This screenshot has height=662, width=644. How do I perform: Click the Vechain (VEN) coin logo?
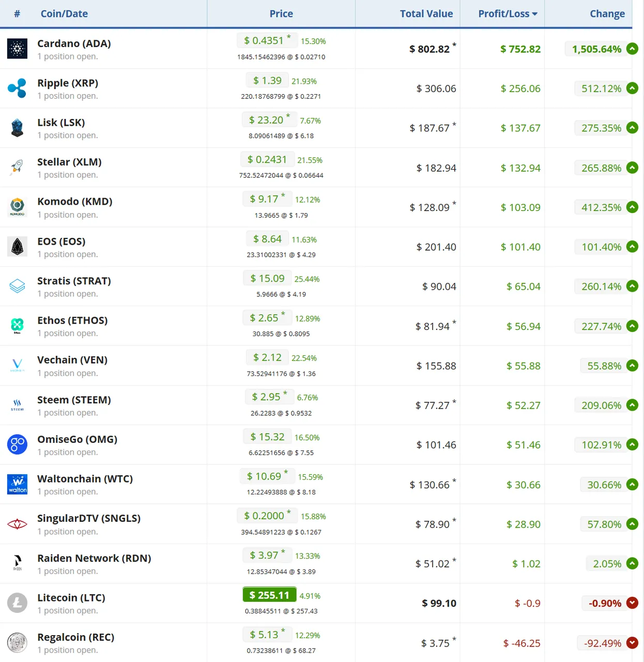click(17, 366)
